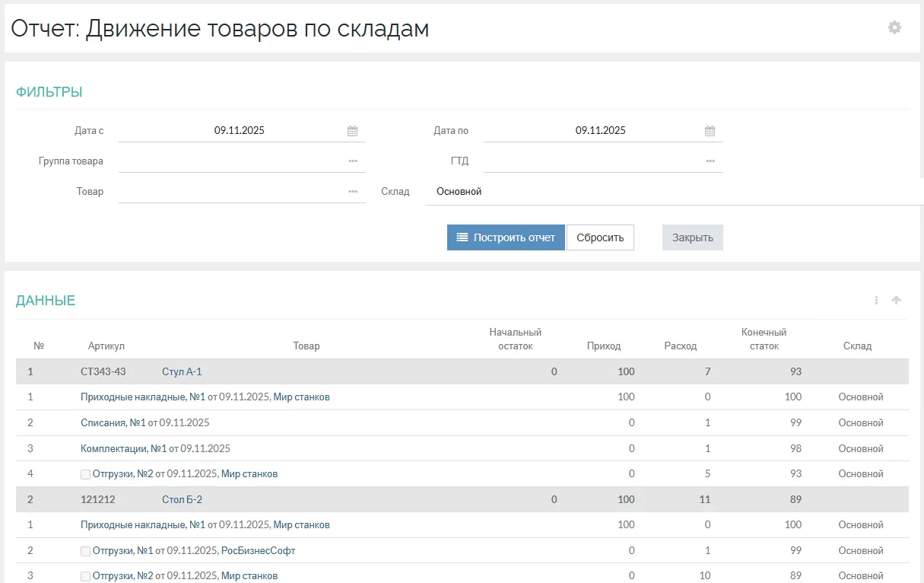Open the ГТД selection ellipsis

pyautogui.click(x=710, y=161)
